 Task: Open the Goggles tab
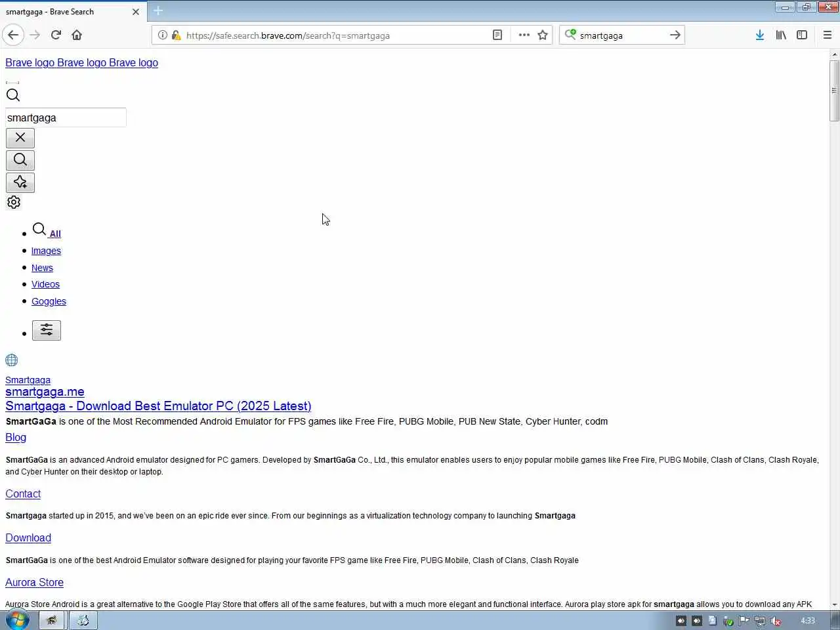click(49, 301)
